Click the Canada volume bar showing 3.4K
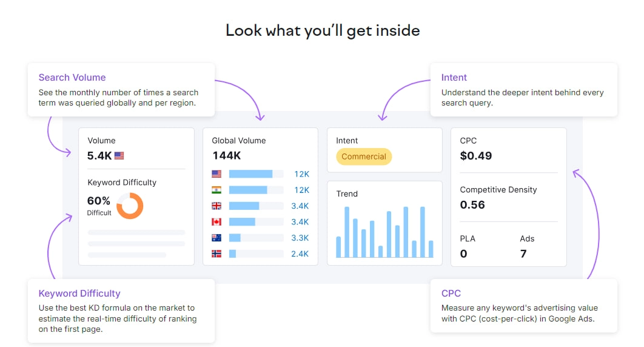This screenshot has height=347, width=644. click(257, 222)
